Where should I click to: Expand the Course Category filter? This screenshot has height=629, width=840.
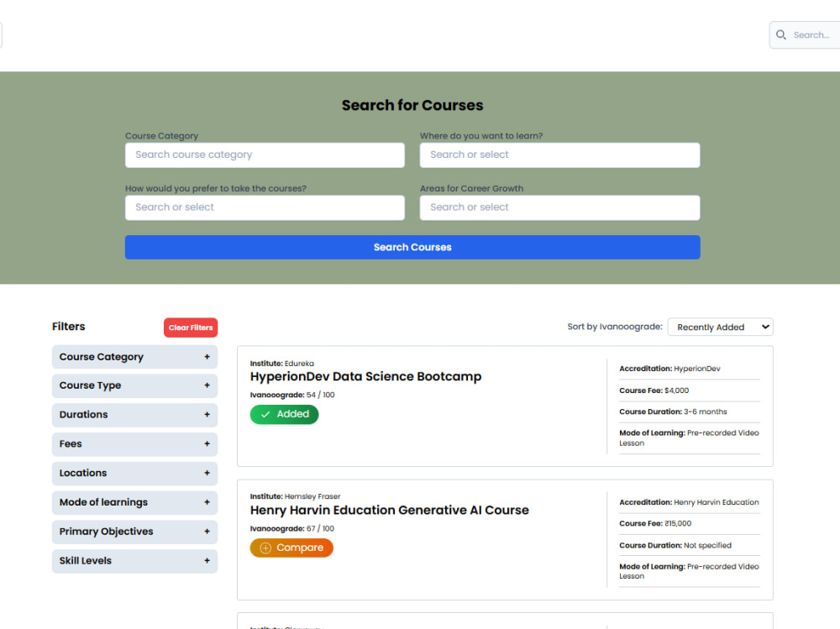pos(134,357)
